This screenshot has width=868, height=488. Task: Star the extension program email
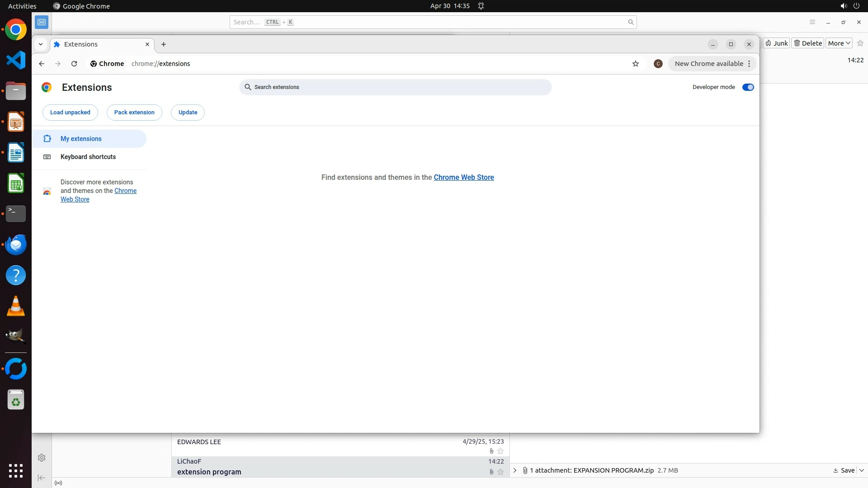[x=500, y=472]
